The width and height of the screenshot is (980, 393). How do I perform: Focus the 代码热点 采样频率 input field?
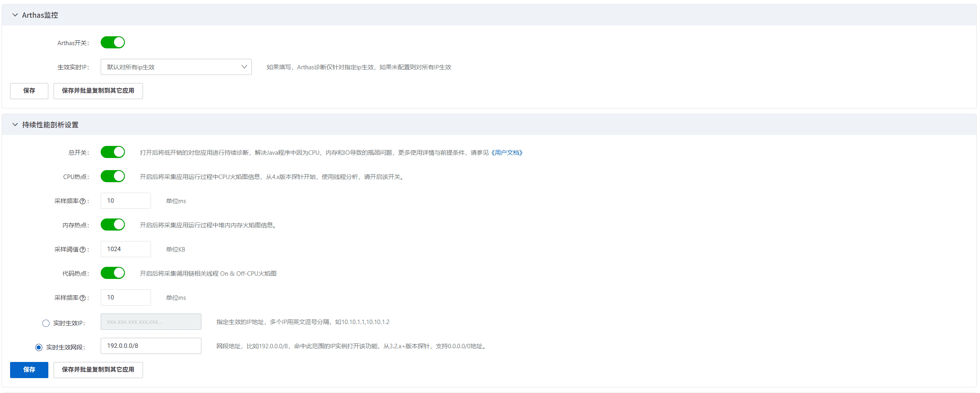pos(126,297)
